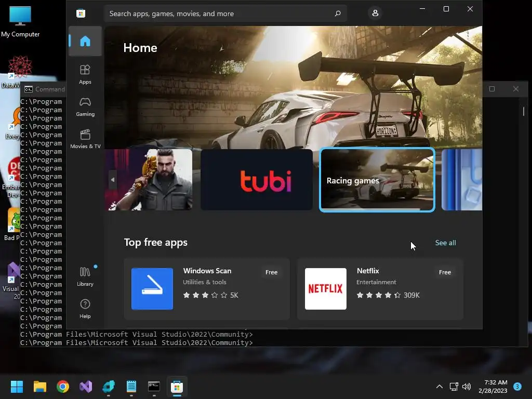532x399 pixels.
Task: Open the user account profile icon
Action: [375, 13]
